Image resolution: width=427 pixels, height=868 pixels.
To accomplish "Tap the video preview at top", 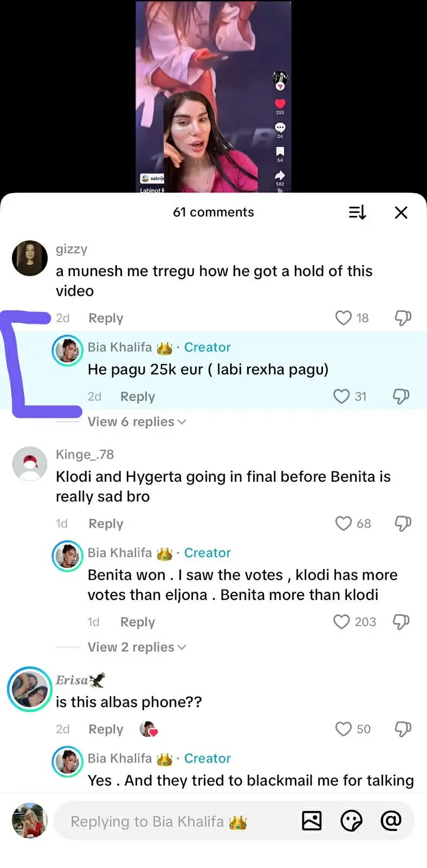I will 214,97.
